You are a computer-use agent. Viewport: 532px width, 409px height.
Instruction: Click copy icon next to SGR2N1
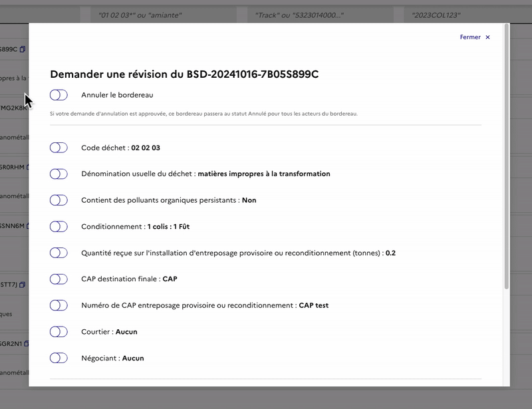[27, 344]
